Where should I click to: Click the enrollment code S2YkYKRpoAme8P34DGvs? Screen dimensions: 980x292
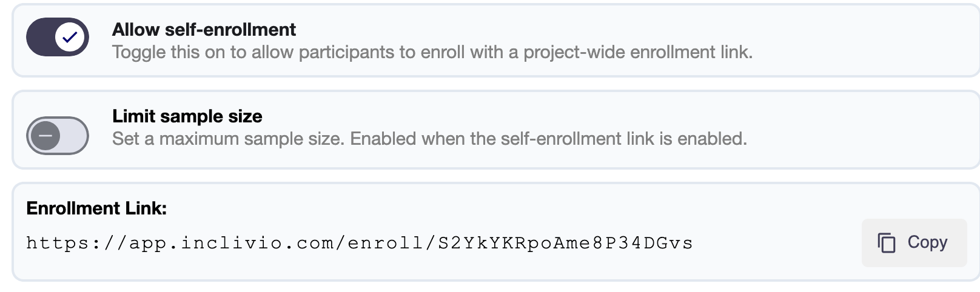point(565,244)
